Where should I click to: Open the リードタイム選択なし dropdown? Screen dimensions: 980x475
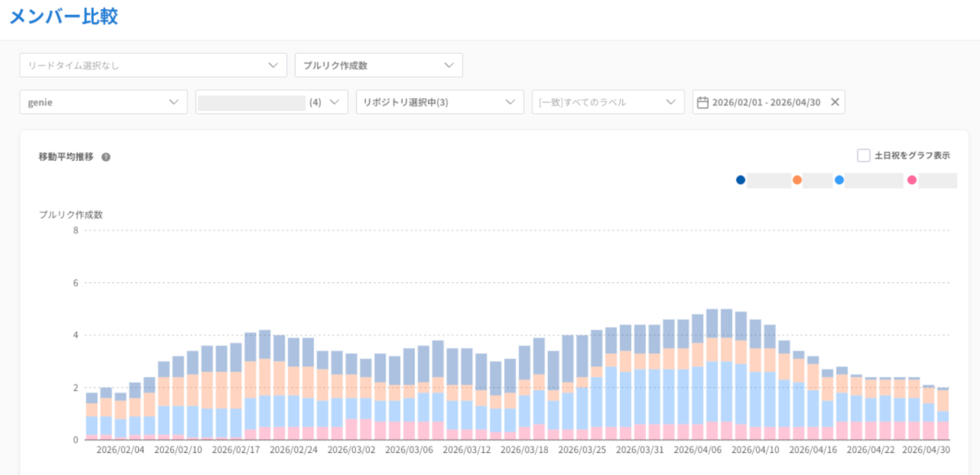[153, 65]
